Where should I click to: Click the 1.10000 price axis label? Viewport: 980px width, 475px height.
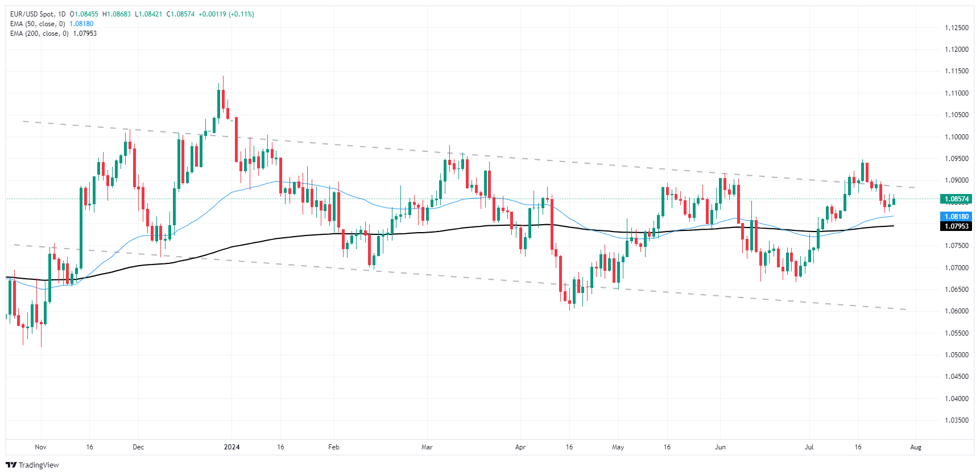(956, 137)
